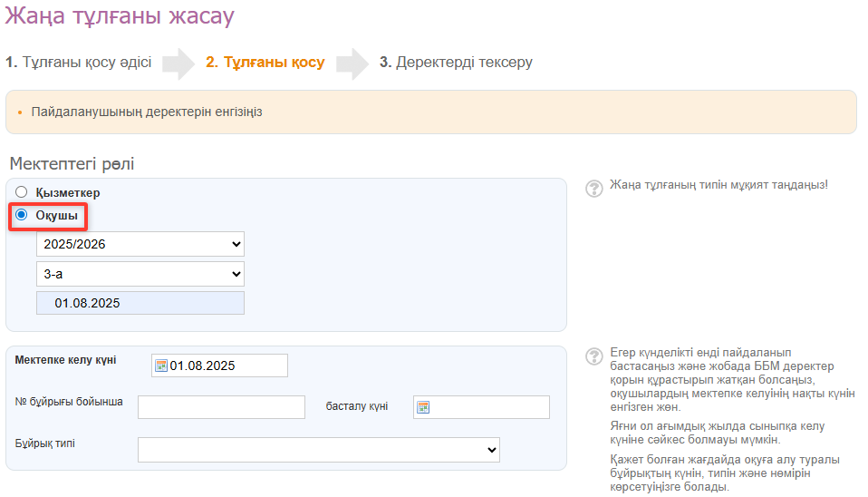This screenshot has width=868, height=497.
Task: Click gray arrow between steps 1 and 2
Action: click(178, 63)
